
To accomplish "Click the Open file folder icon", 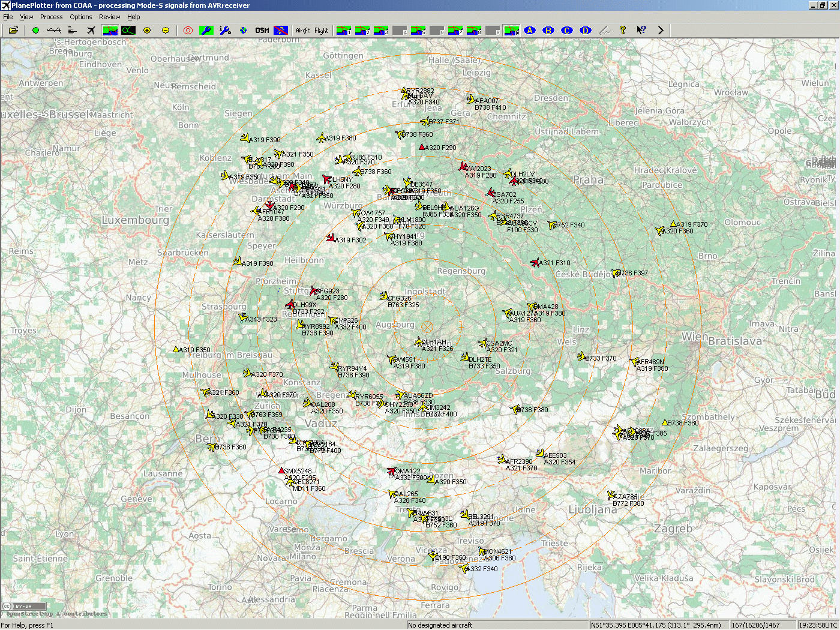I will tap(13, 30).
